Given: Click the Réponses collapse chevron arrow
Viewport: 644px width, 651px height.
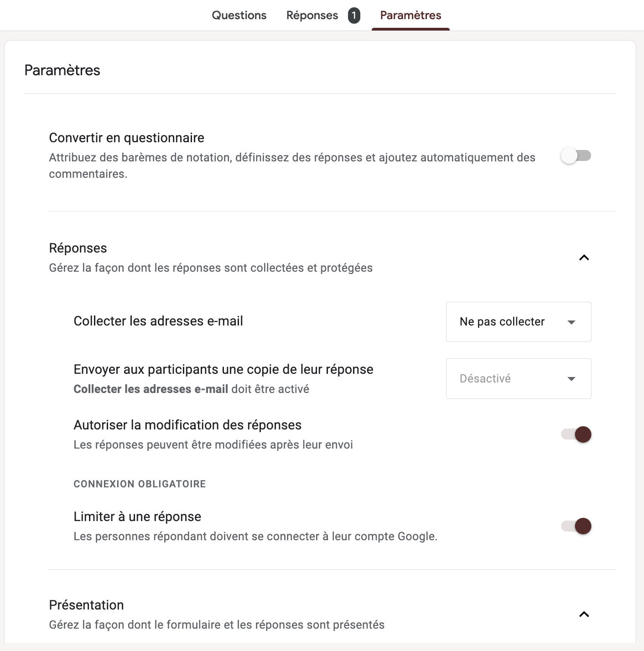Looking at the screenshot, I should click(584, 258).
